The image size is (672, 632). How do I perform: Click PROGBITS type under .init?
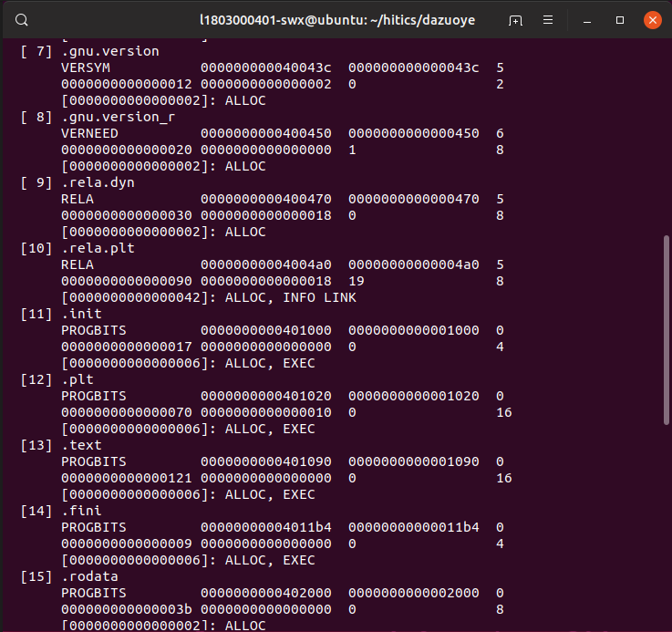click(x=94, y=330)
